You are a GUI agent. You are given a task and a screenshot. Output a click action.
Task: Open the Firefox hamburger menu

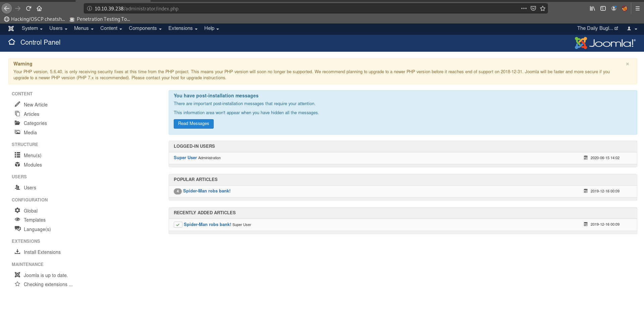tap(638, 8)
